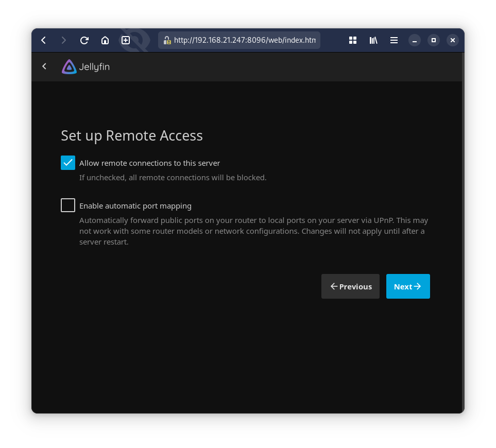Click the Enable automatic port mapping label
496x448 pixels.
[x=135, y=206]
